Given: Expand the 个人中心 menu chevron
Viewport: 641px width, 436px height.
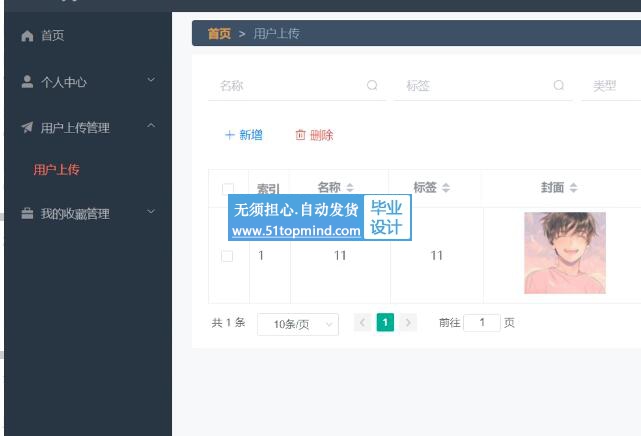Looking at the screenshot, I should 151,79.
